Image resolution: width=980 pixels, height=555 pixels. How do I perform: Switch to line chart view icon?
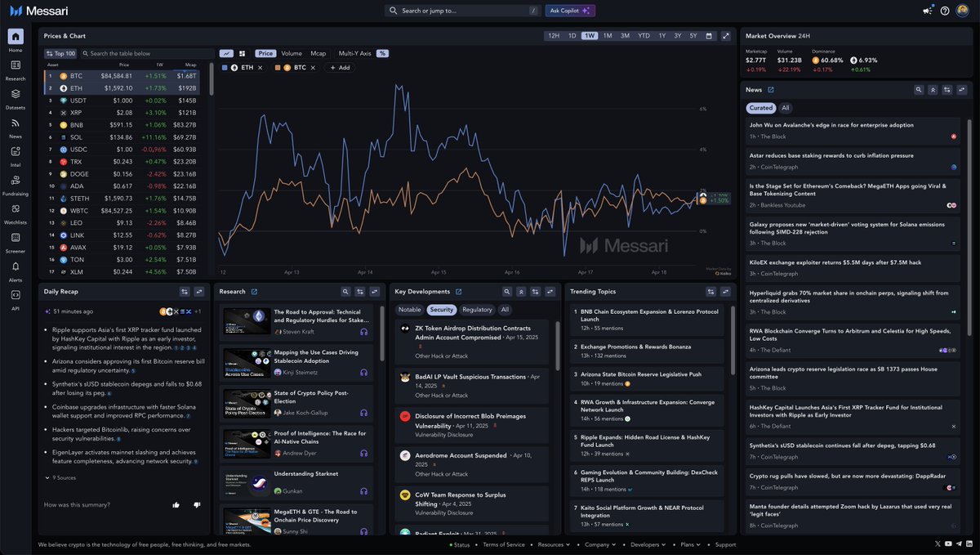pyautogui.click(x=227, y=53)
